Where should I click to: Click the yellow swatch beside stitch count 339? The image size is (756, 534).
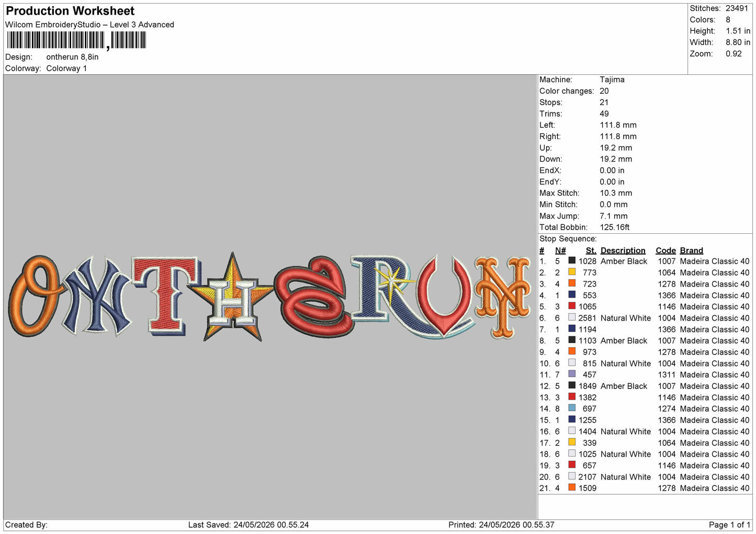tap(572, 442)
